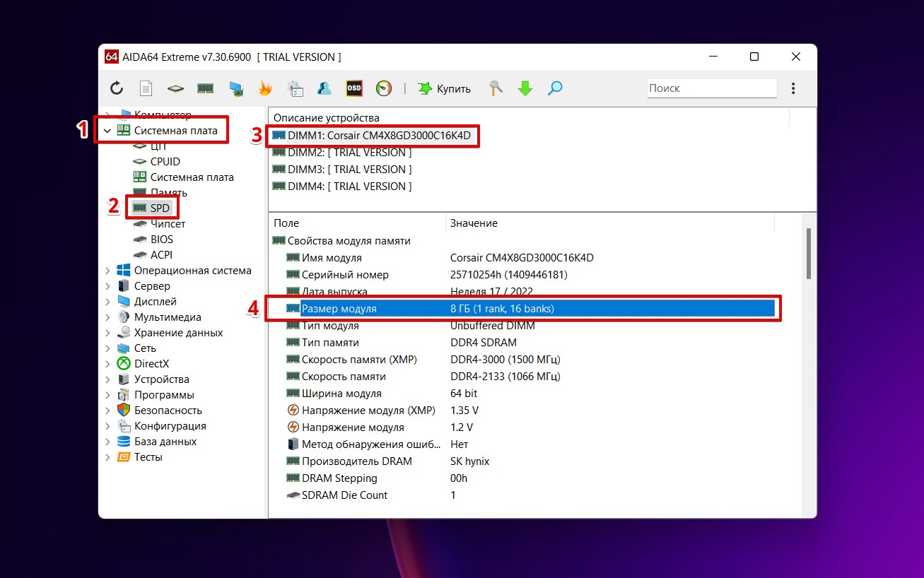Viewport: 924px width, 578px height.
Task: Open the three-dot overflow menu
Action: point(793,88)
